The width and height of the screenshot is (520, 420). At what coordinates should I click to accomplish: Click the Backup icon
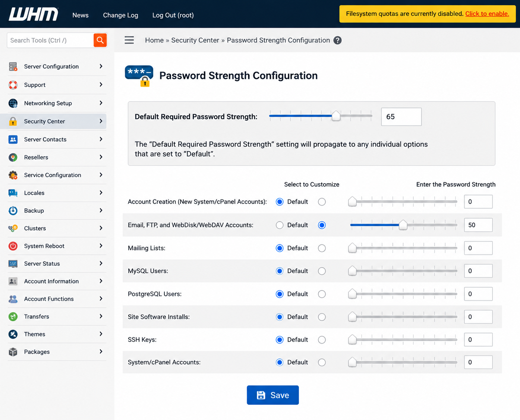tap(13, 210)
